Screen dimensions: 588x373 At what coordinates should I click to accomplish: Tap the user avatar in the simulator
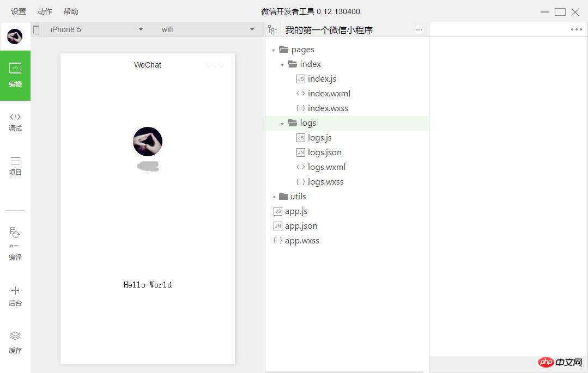point(147,142)
